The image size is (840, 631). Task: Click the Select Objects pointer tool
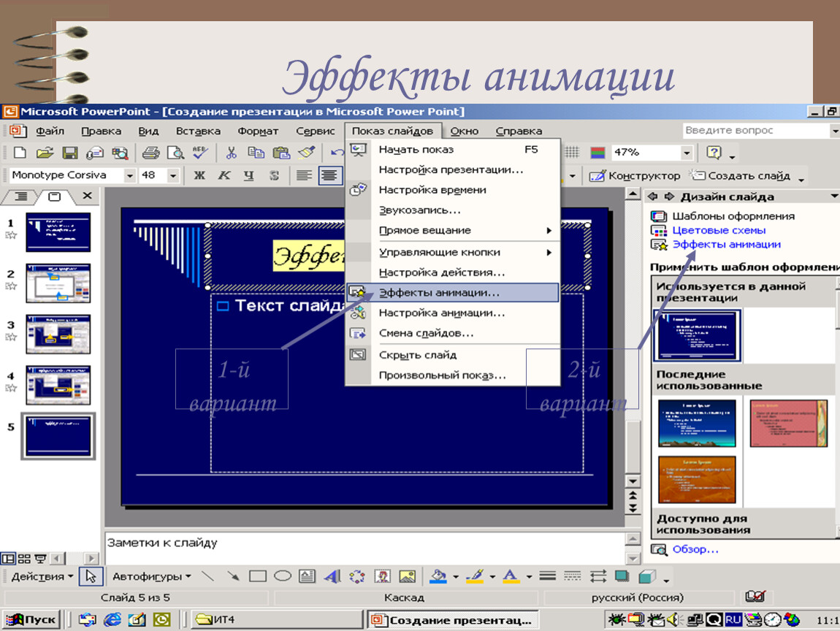coord(91,576)
